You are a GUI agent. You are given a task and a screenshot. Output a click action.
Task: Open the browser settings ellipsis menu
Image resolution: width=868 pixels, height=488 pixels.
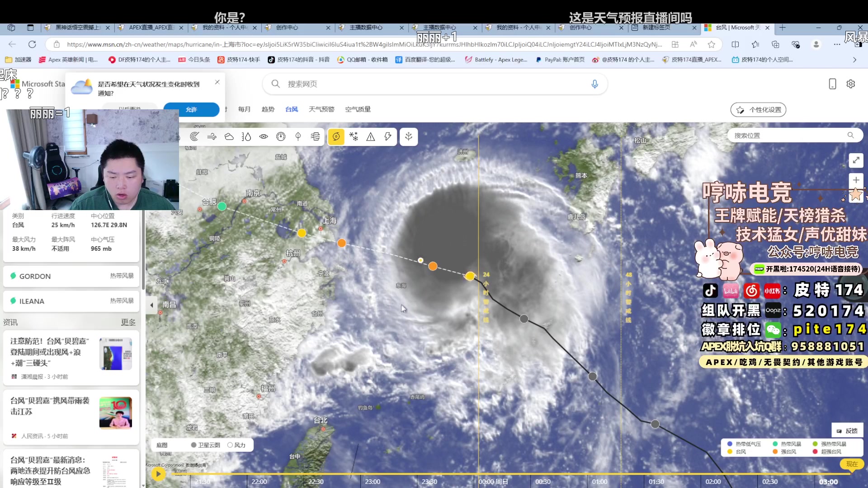coord(837,44)
